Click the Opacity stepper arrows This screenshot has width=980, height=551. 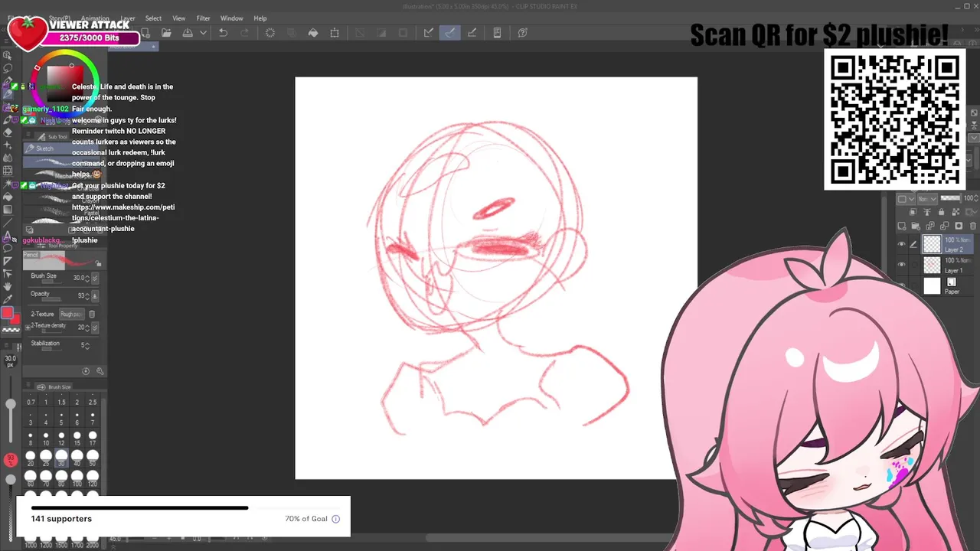click(87, 295)
